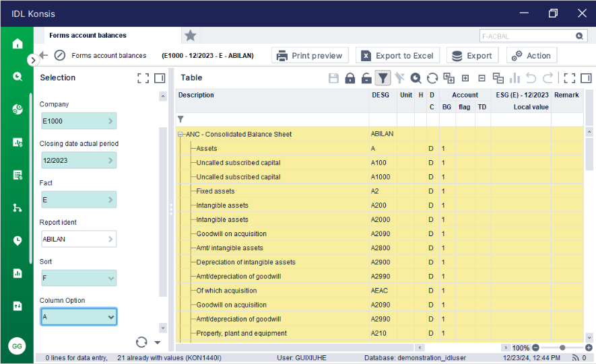Toggle Selection panel side docking icon
596x364 pixels.
(x=160, y=78)
